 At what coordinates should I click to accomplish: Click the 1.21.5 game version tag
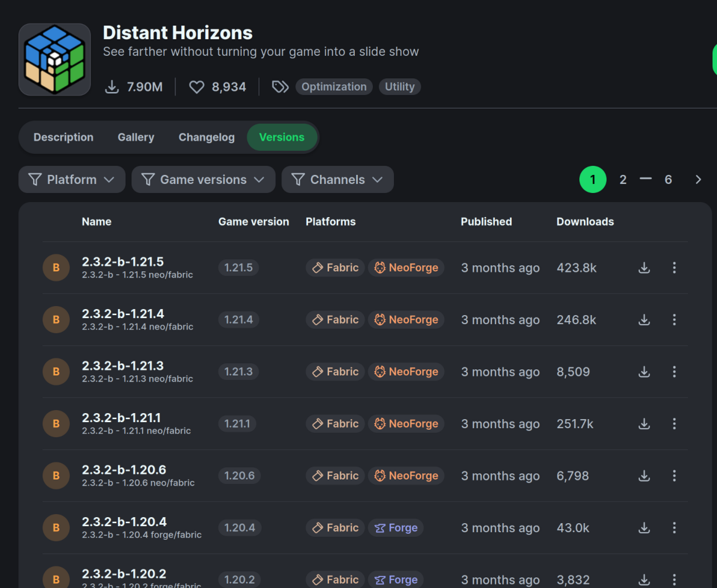click(239, 268)
